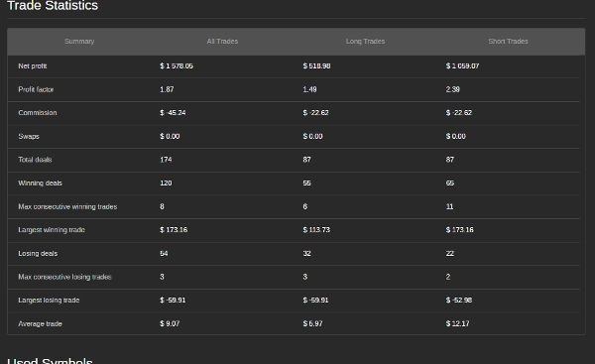This screenshot has width=595, height=364.
Task: Click Long Trades total deals 87
Action: (306, 160)
